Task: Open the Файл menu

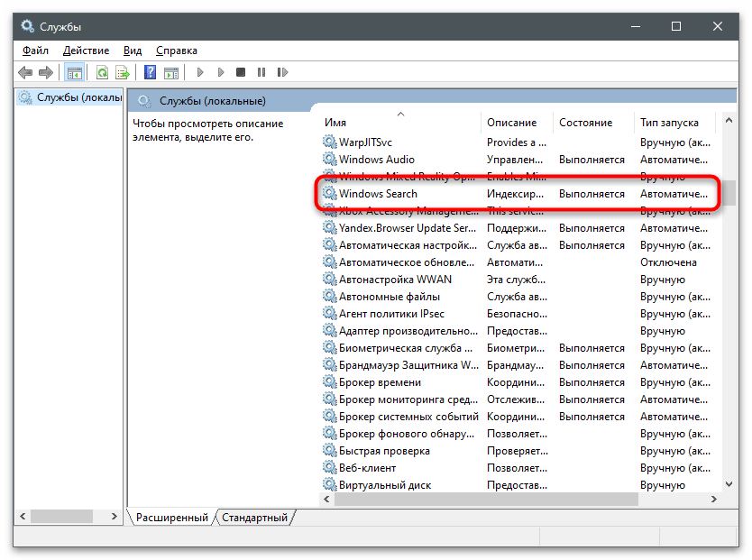Action: [x=36, y=50]
